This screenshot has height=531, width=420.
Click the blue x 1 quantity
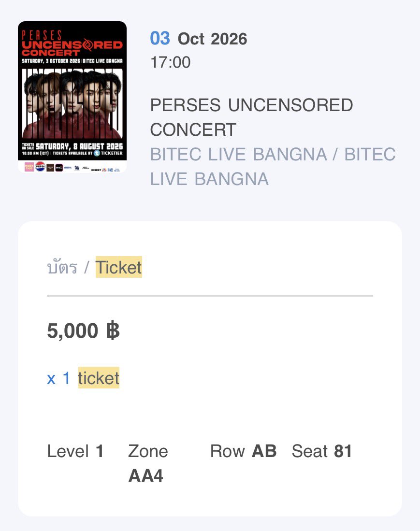(x=58, y=378)
